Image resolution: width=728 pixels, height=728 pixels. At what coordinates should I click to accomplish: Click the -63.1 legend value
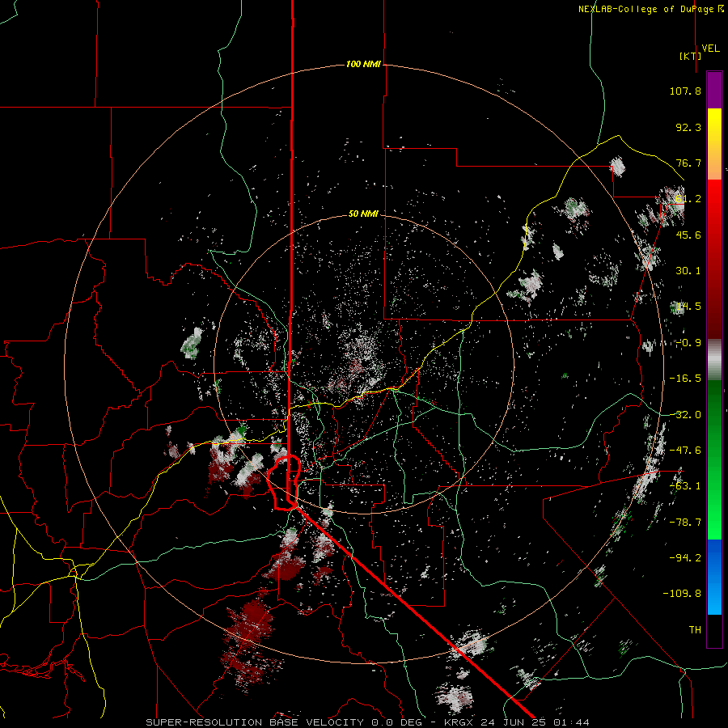coord(685,486)
